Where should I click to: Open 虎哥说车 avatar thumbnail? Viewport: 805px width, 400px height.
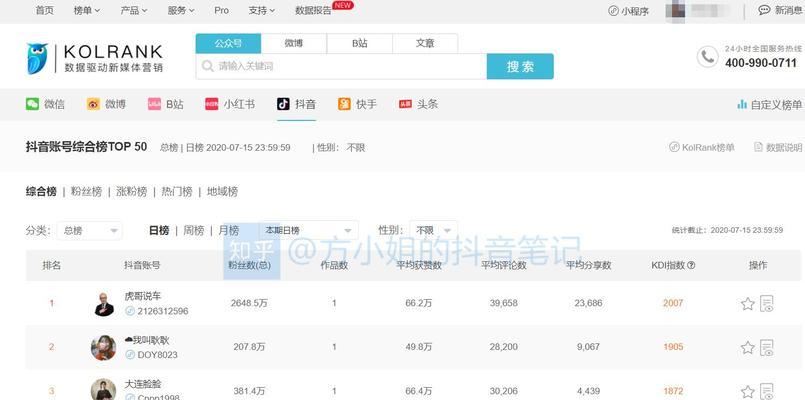104,304
